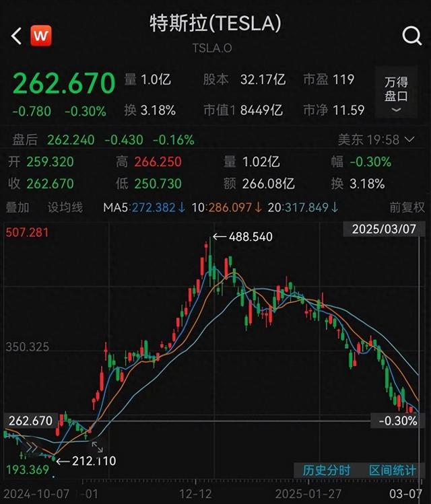Click the large 262.670 current price
431x504 pixels.
64,83
